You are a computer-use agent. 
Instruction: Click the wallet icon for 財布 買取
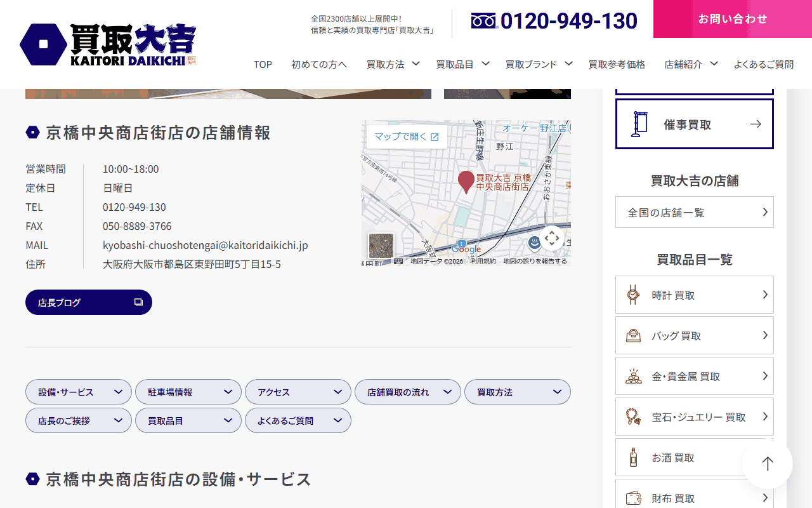pyautogui.click(x=632, y=498)
